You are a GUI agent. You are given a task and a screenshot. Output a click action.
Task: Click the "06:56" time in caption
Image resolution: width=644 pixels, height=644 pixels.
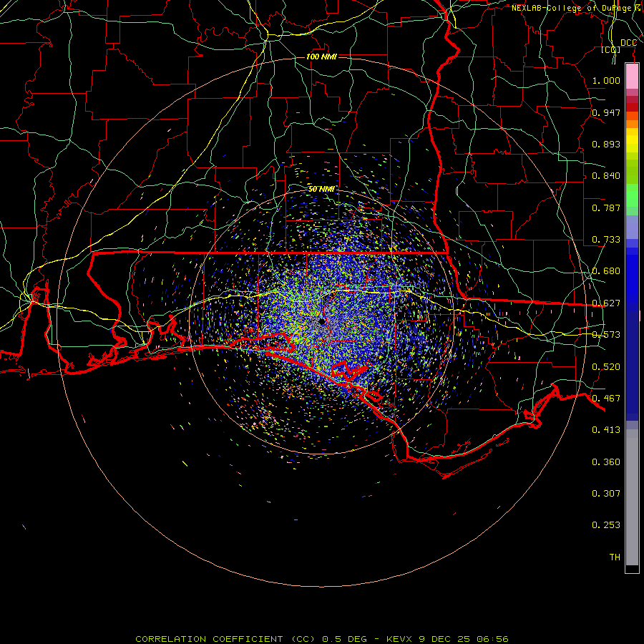[492, 639]
